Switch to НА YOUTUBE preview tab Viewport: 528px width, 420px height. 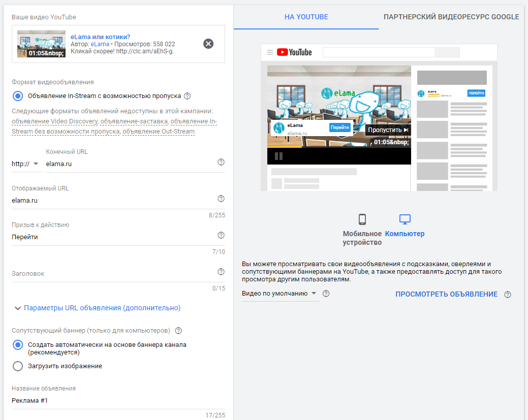306,17
